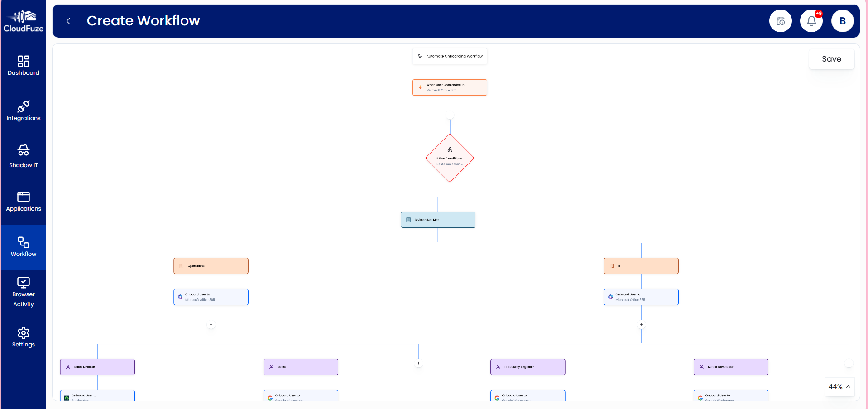Click the Office 365 icon on Operations onboarding node
The width and height of the screenshot is (868, 409).
[180, 296]
